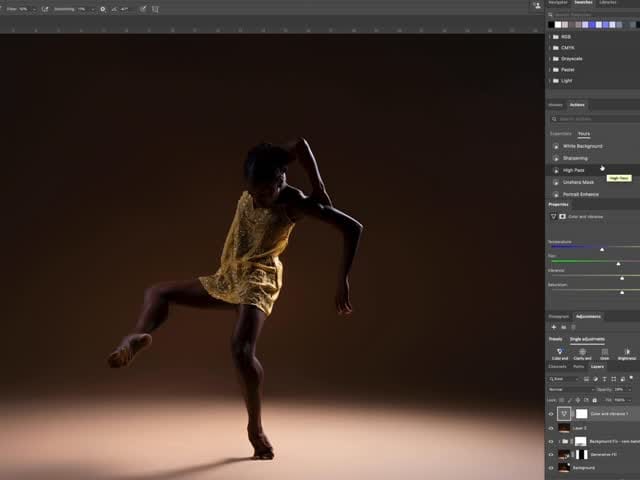Image resolution: width=640 pixels, height=480 pixels.
Task: Switch to the Channels tab
Action: [x=558, y=367]
